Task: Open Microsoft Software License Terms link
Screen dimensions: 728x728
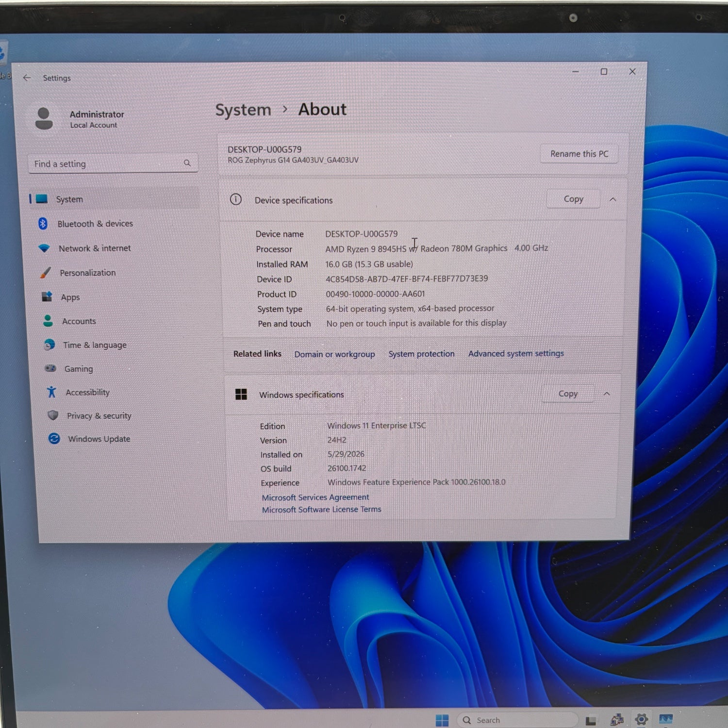Action: [x=321, y=510]
